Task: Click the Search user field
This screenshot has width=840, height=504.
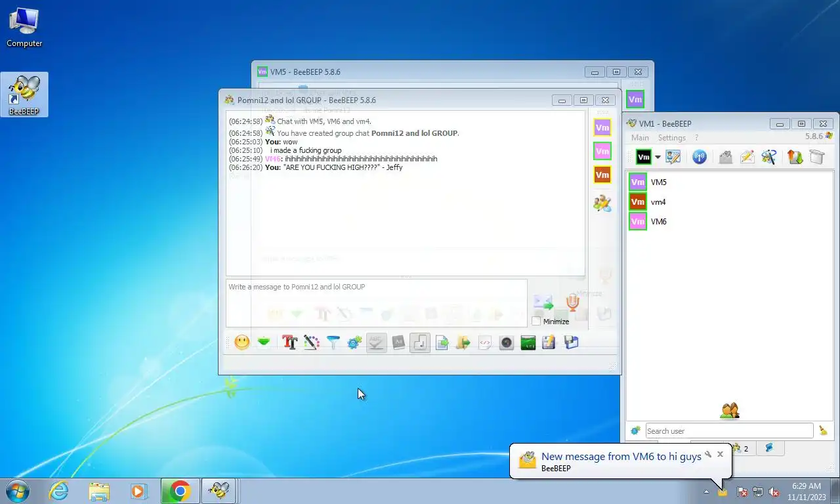Action: (729, 431)
